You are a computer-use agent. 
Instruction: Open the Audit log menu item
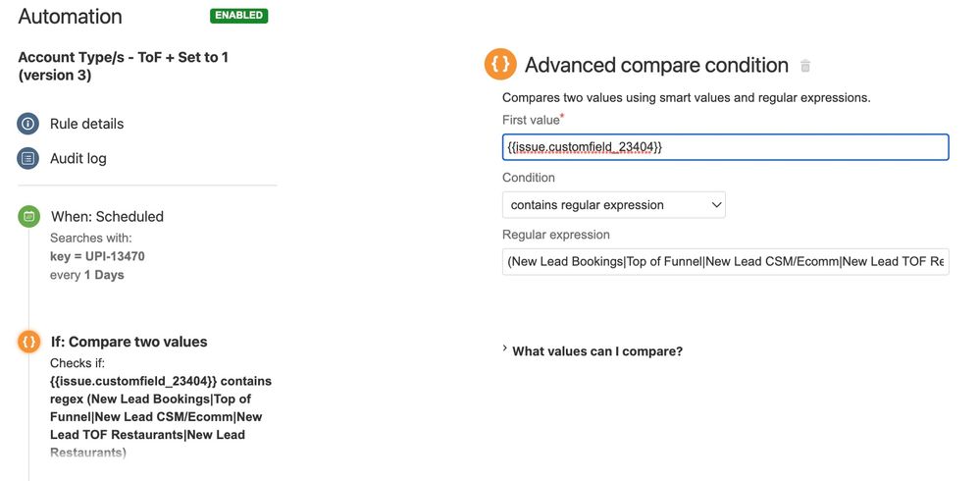click(x=78, y=159)
